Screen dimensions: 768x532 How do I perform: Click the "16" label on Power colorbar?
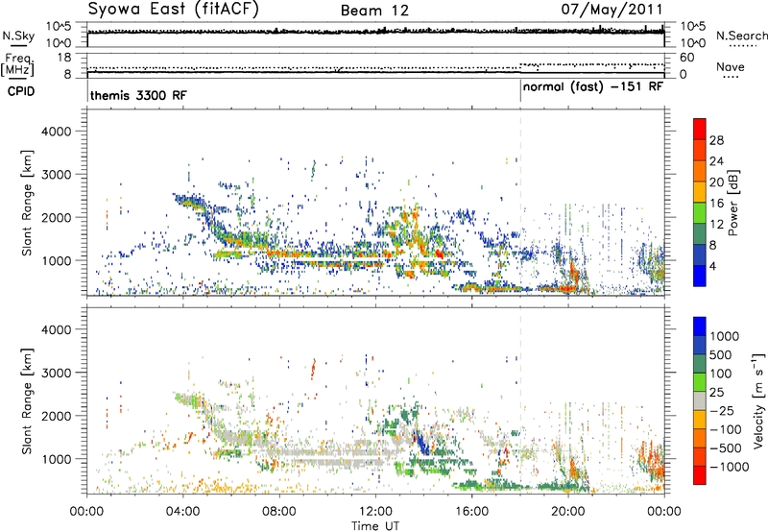(716, 204)
